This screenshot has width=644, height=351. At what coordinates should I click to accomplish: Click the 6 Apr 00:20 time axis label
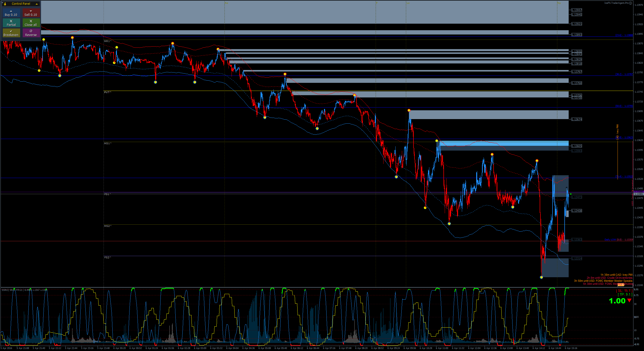point(119,348)
